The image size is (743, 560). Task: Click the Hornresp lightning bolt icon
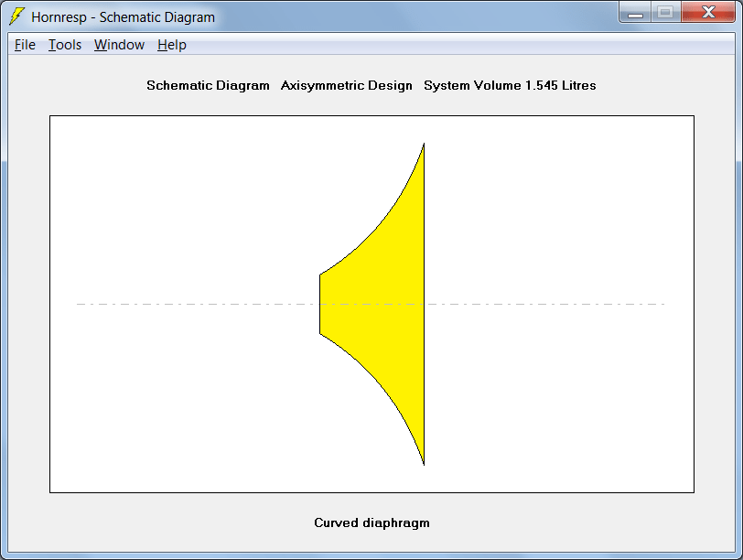(x=17, y=16)
